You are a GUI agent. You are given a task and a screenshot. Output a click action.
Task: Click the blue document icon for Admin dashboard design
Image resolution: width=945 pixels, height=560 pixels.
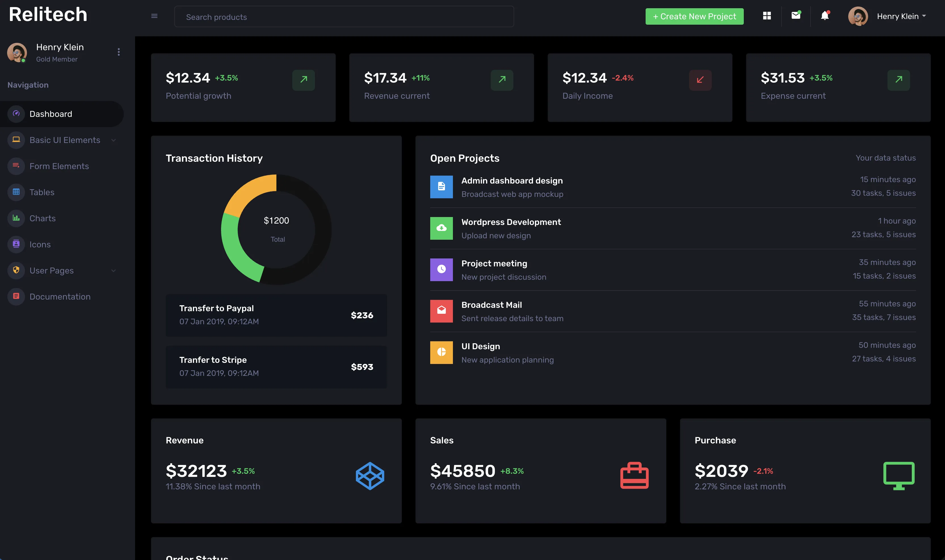click(x=442, y=187)
